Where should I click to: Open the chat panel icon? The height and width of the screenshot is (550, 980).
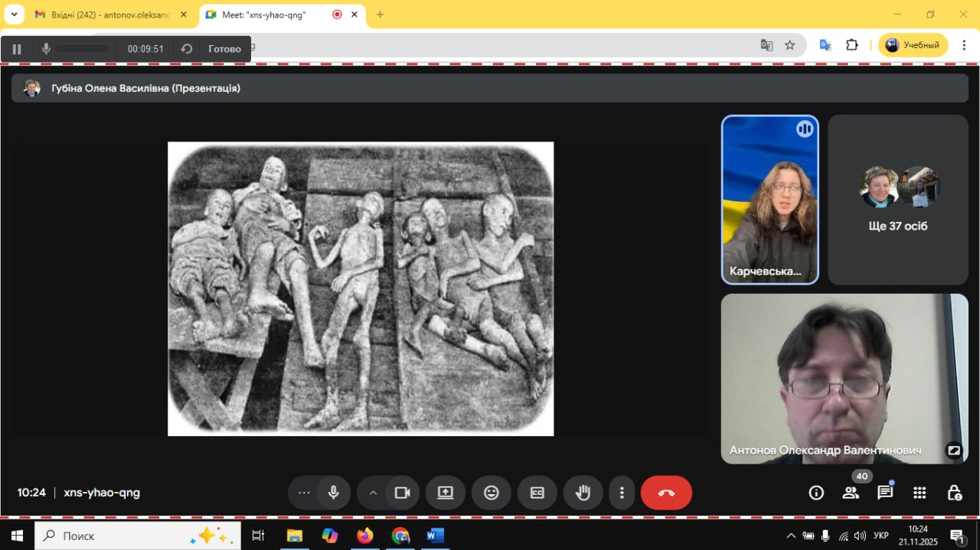[885, 493]
